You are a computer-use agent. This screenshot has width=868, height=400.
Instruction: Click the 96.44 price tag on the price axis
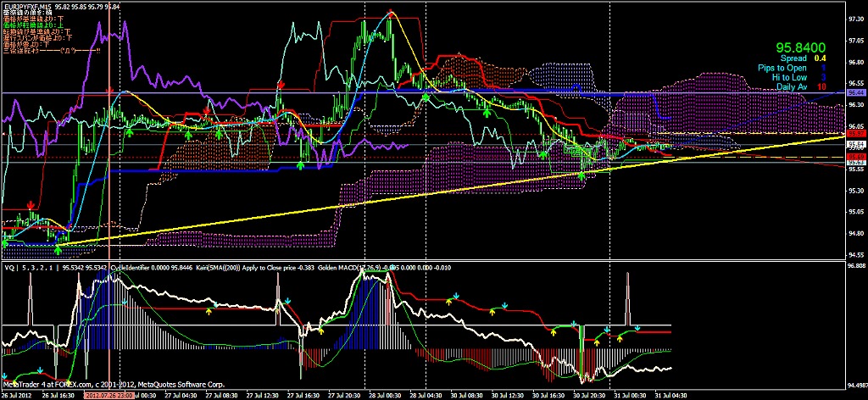pos(855,92)
